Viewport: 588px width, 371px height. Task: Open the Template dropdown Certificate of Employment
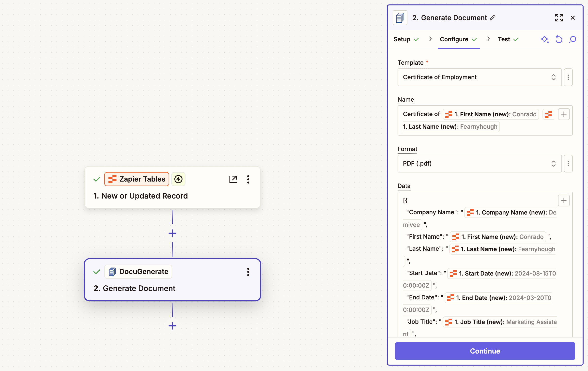coord(480,77)
